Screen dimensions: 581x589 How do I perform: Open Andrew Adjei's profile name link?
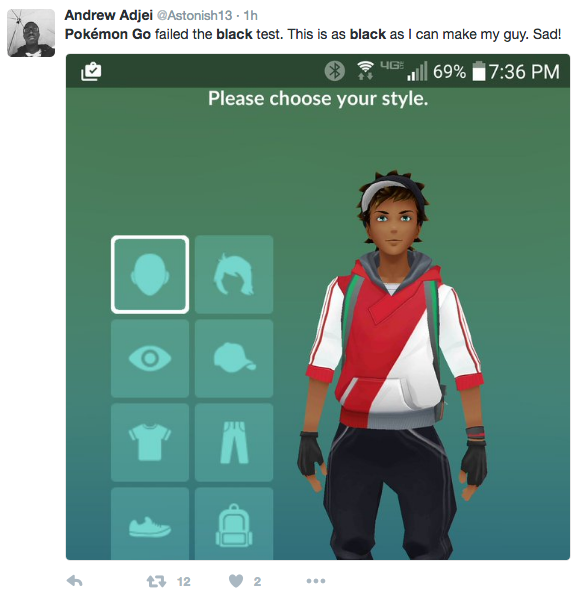[x=109, y=15]
